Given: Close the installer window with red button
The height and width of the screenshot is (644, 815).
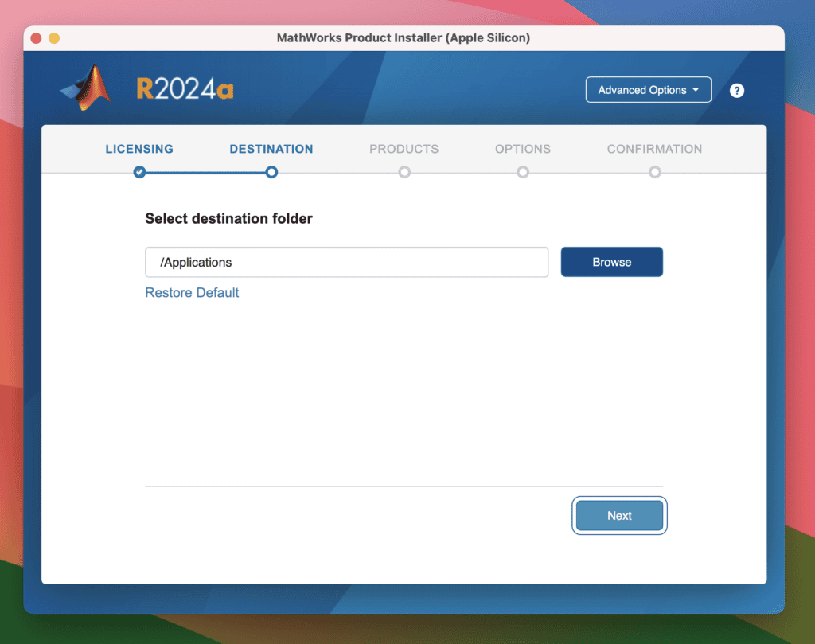Looking at the screenshot, I should (36, 38).
